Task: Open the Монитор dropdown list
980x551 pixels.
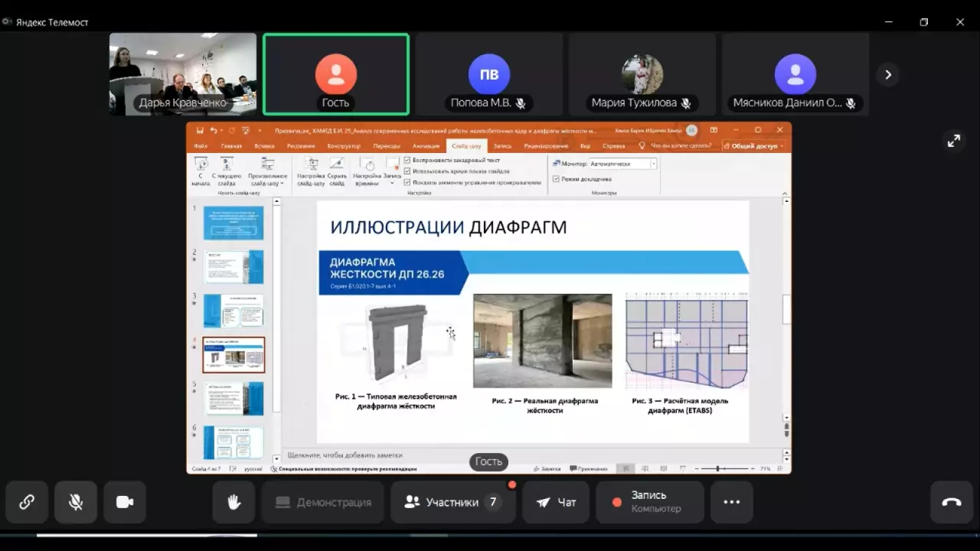Action: [653, 164]
